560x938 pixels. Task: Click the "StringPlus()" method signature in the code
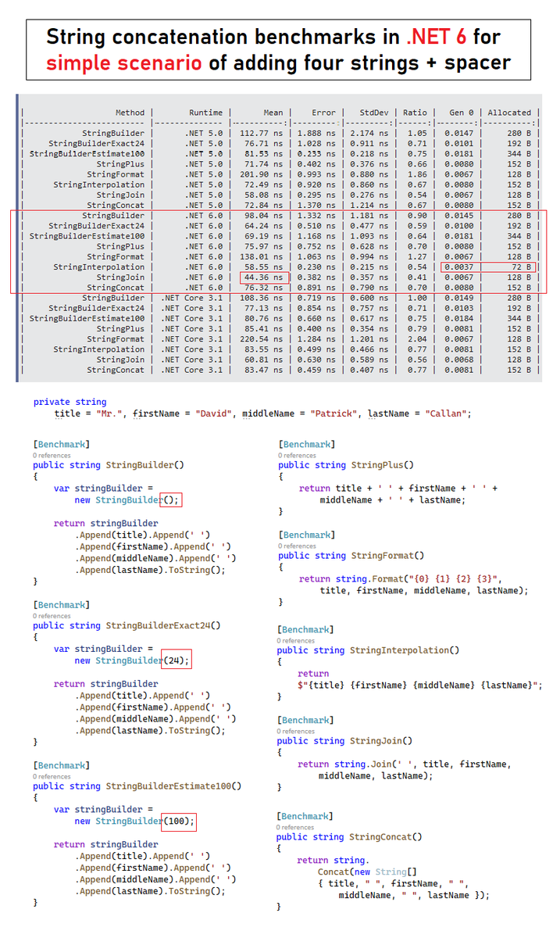381,465
